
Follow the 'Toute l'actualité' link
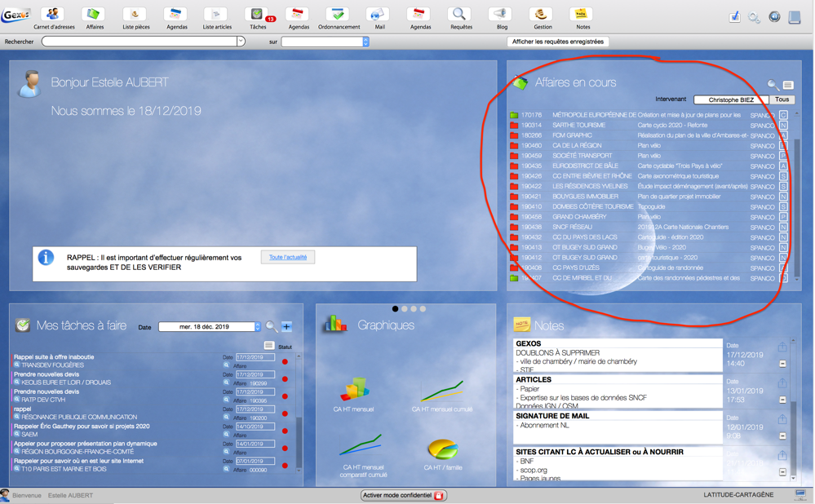coord(288,257)
